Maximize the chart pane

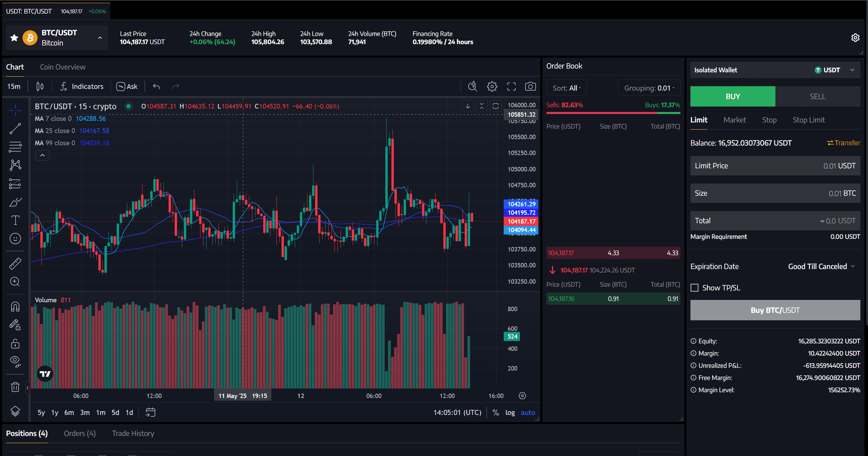[x=496, y=106]
